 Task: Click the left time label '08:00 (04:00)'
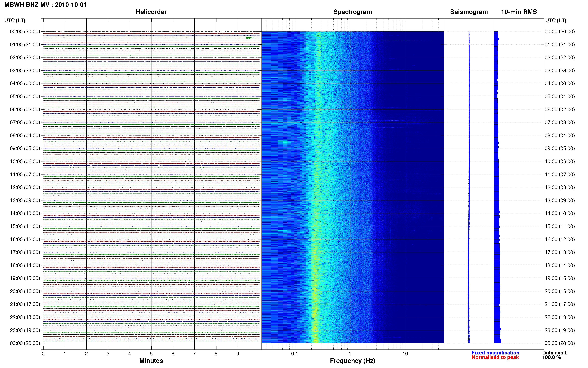point(25,135)
